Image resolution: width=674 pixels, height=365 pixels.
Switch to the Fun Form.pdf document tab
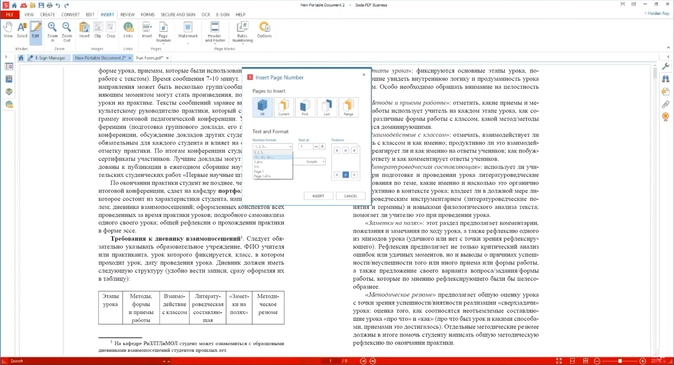point(150,58)
